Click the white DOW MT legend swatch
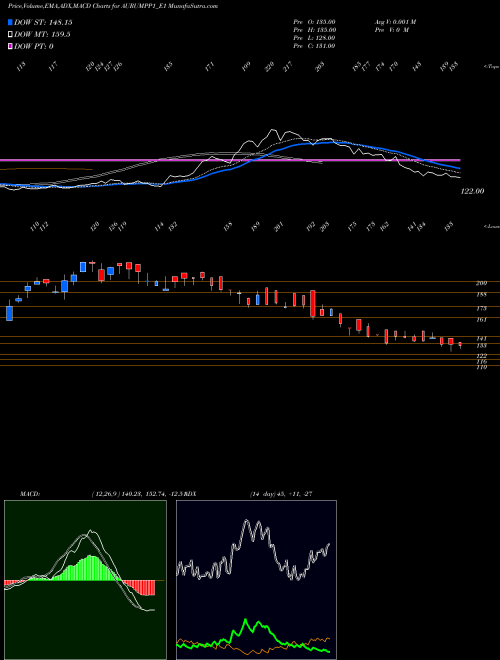 (x=10, y=35)
